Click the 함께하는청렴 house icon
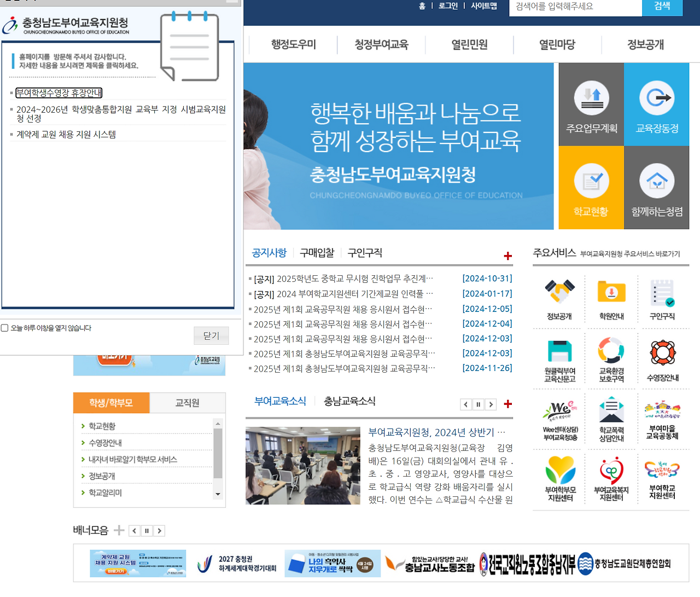 click(657, 187)
